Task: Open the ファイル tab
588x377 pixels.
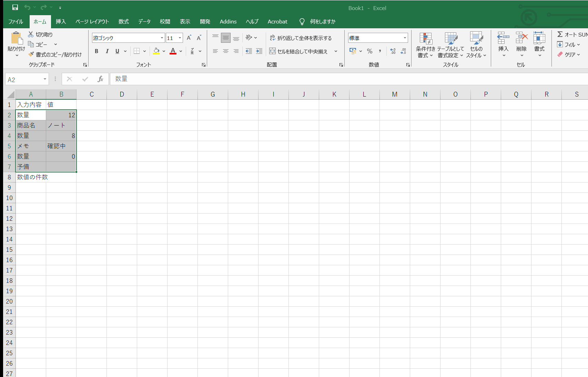Action: coord(16,21)
